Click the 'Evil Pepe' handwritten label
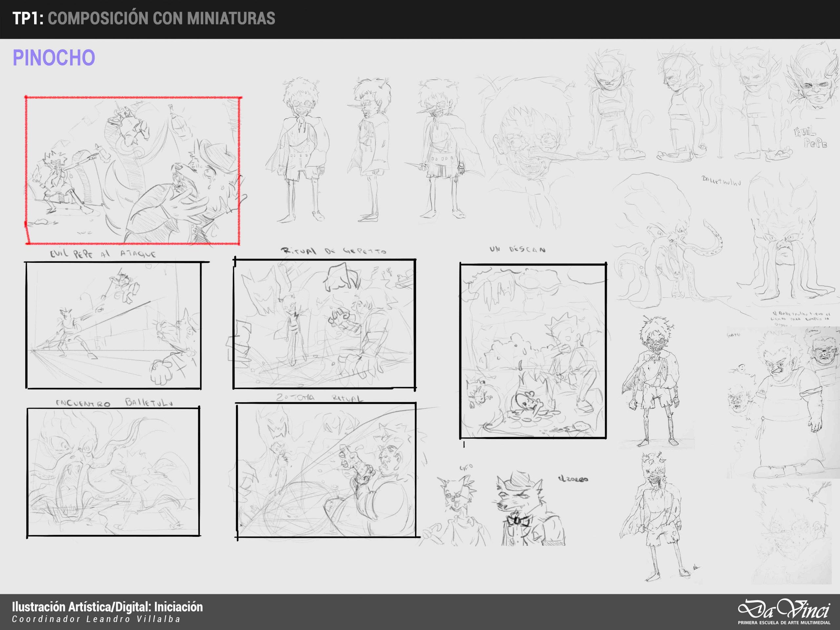Image resolution: width=840 pixels, height=630 pixels. click(810, 137)
